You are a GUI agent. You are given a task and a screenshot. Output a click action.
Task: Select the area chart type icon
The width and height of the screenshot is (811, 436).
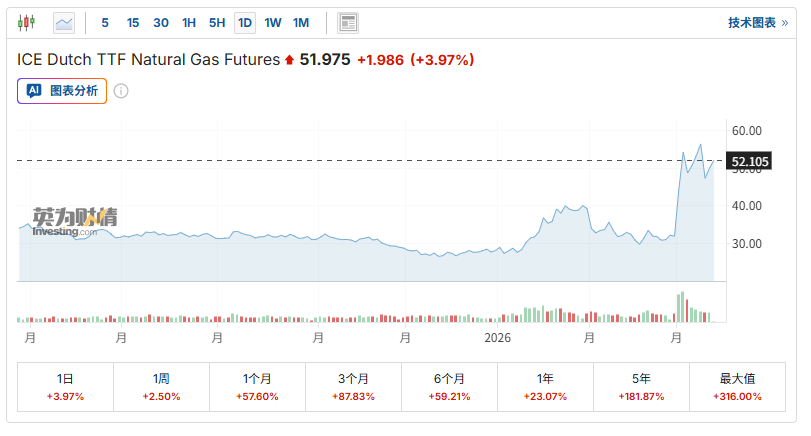[x=64, y=22]
